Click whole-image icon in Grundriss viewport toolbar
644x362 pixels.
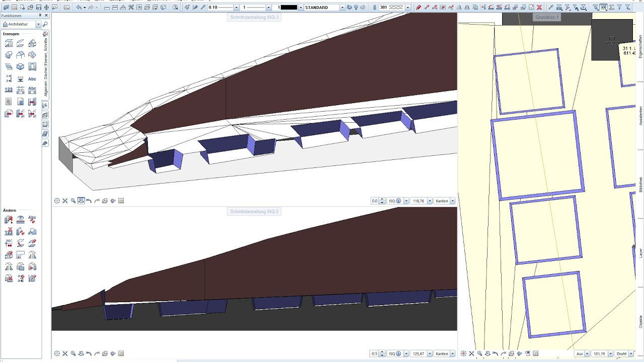(x=471, y=353)
